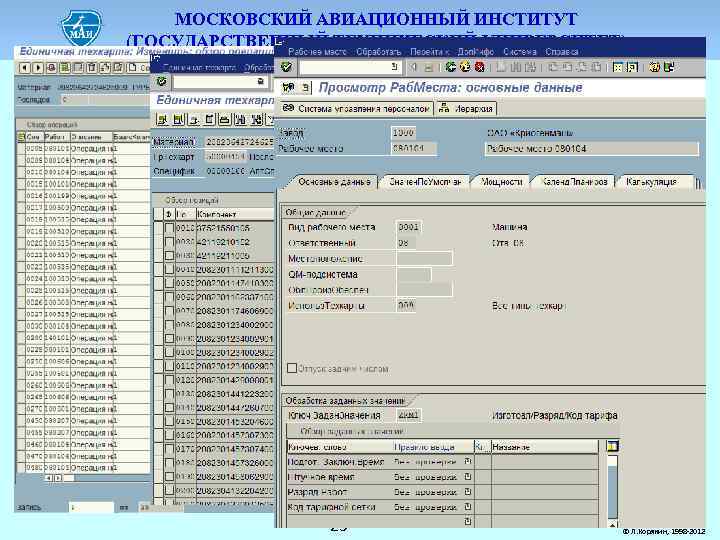Click the yellow Help icon in toolbar
Viewport: 720px width, 540px height.
[x=654, y=68]
